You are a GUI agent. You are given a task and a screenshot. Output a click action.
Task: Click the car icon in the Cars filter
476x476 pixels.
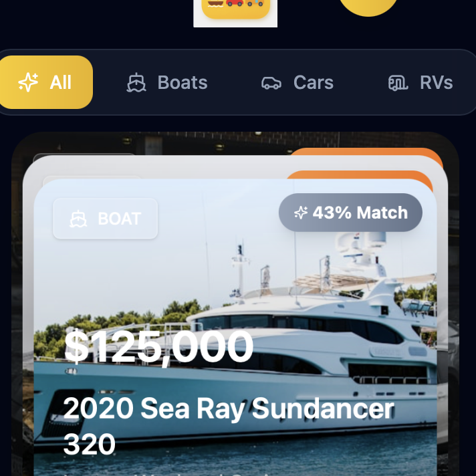pyautogui.click(x=271, y=83)
